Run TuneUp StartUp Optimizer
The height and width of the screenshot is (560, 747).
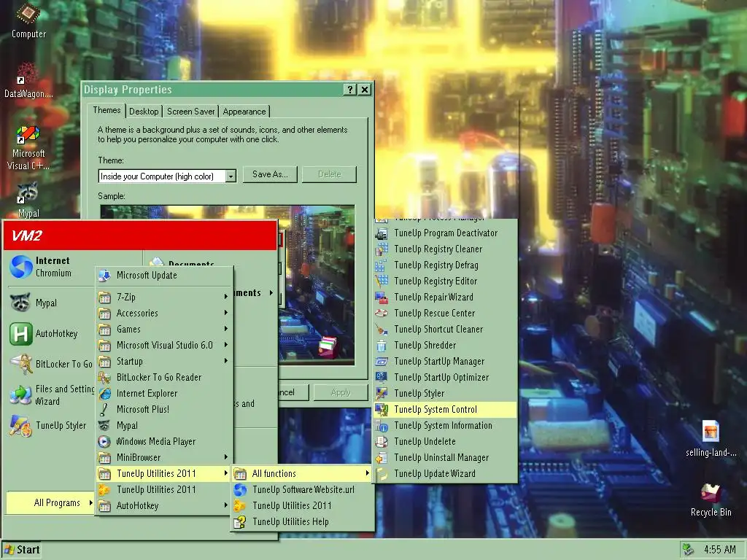[x=445, y=378]
